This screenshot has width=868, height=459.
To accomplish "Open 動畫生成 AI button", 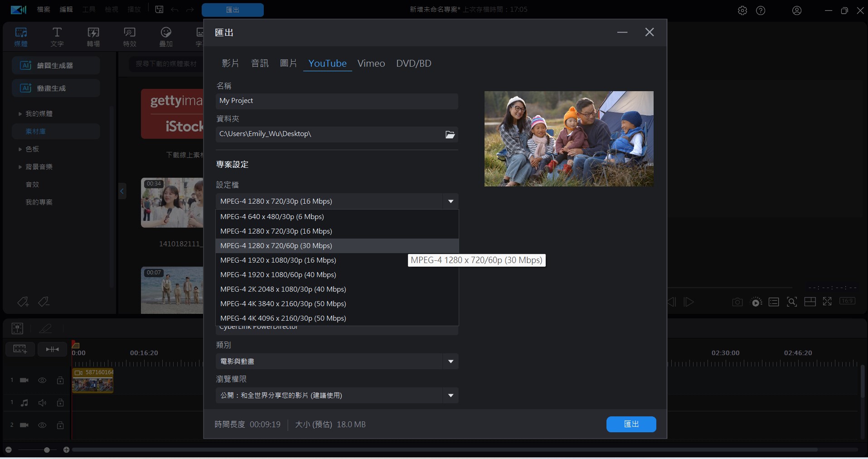I will 56,88.
